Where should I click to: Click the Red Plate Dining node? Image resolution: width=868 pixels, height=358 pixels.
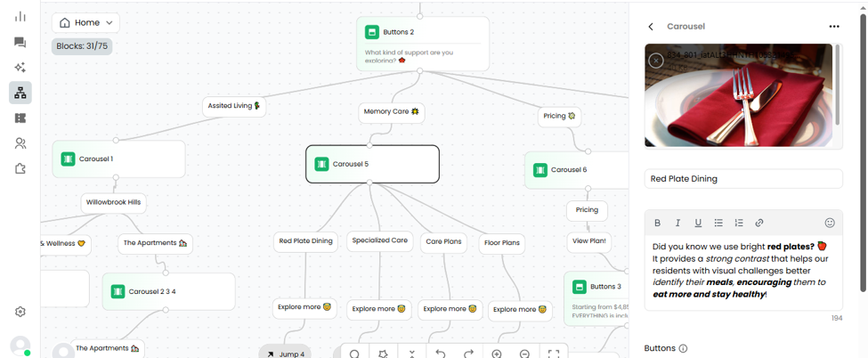click(x=305, y=241)
